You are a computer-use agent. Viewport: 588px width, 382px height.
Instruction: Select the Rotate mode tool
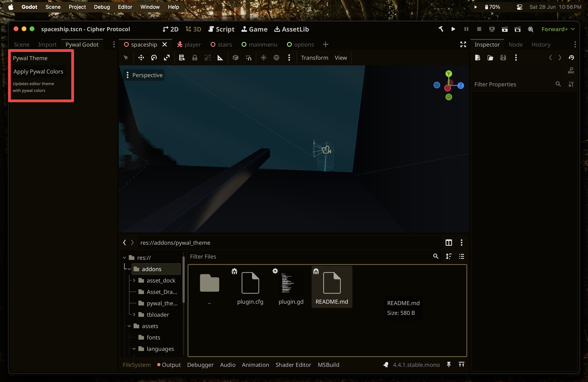[154, 58]
